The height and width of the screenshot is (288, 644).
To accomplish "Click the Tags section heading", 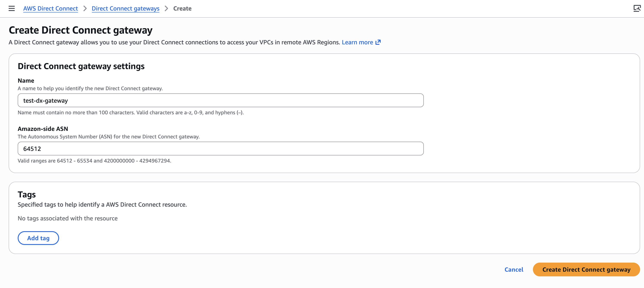I will (27, 194).
